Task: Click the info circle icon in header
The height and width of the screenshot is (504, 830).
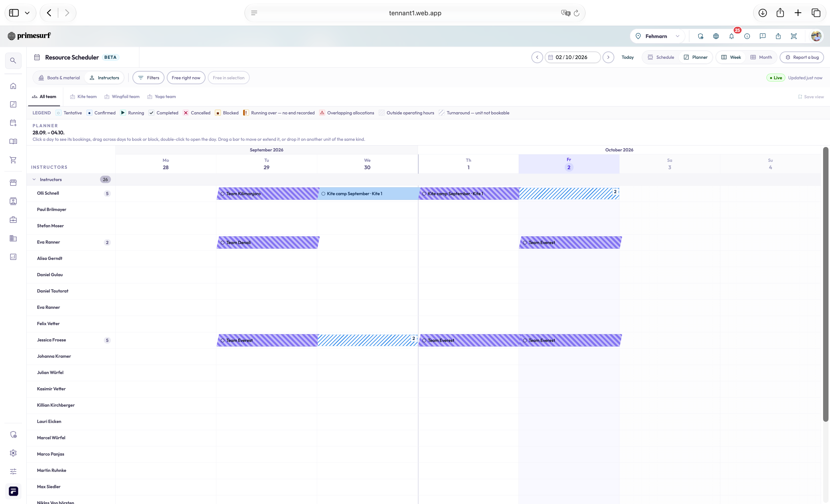Action: coord(747,36)
